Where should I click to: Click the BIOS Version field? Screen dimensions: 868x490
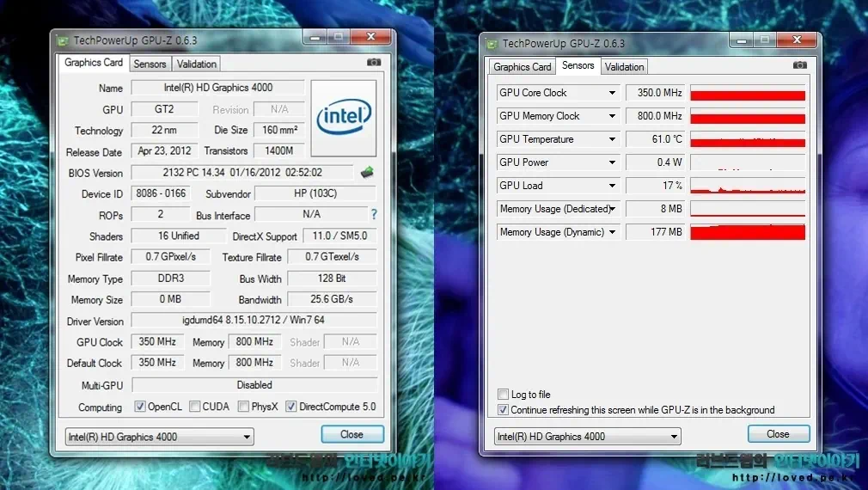click(x=242, y=173)
